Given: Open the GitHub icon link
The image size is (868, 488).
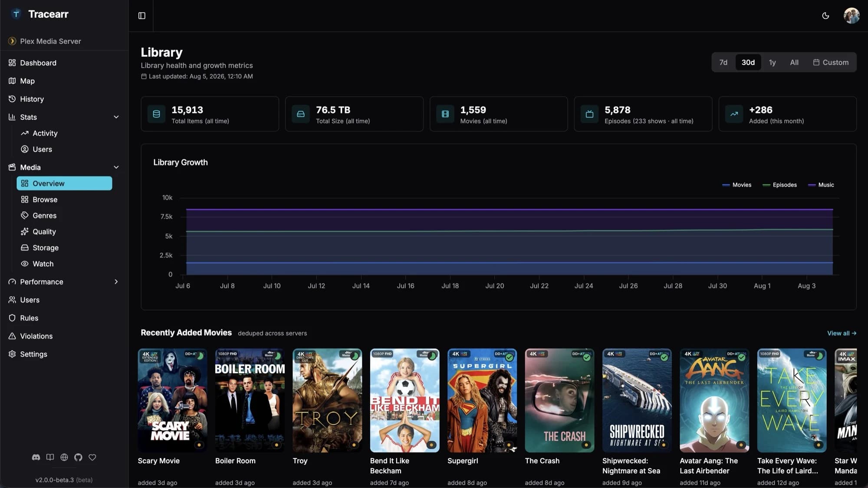Looking at the screenshot, I should click(x=78, y=457).
